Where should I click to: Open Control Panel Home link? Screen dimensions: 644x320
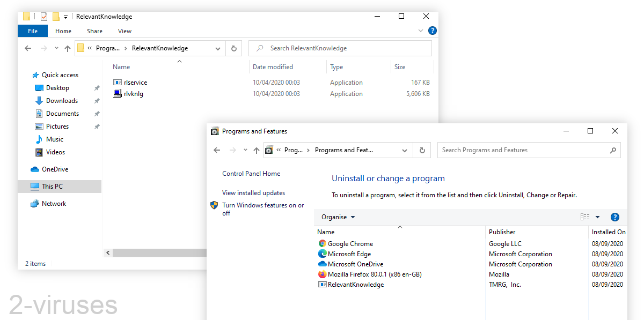pos(251,174)
